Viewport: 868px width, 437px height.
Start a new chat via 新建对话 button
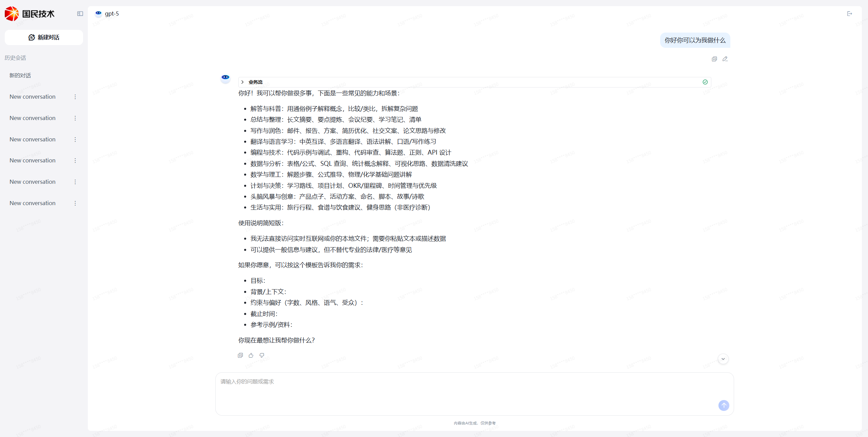click(43, 37)
